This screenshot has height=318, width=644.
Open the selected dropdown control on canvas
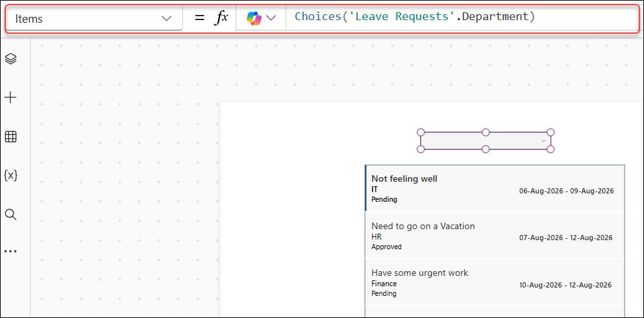tap(486, 141)
